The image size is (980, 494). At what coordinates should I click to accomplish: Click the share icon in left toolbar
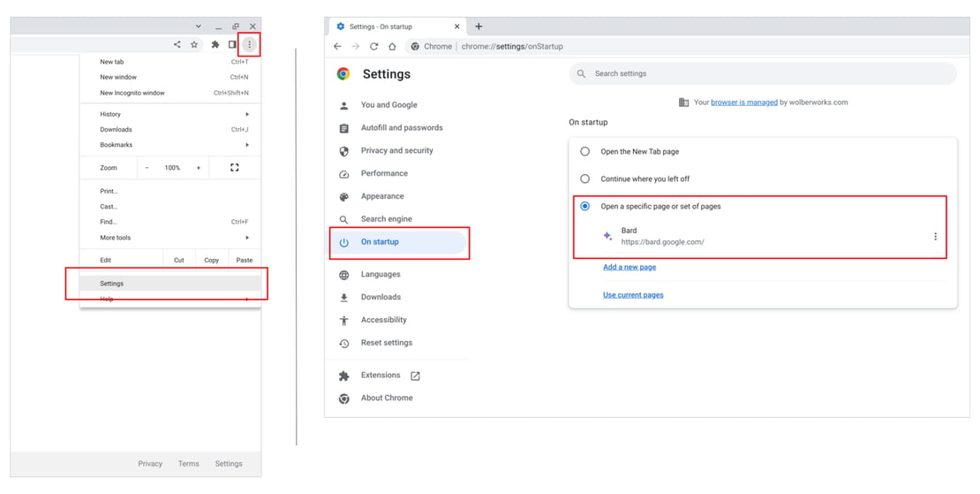tap(177, 44)
